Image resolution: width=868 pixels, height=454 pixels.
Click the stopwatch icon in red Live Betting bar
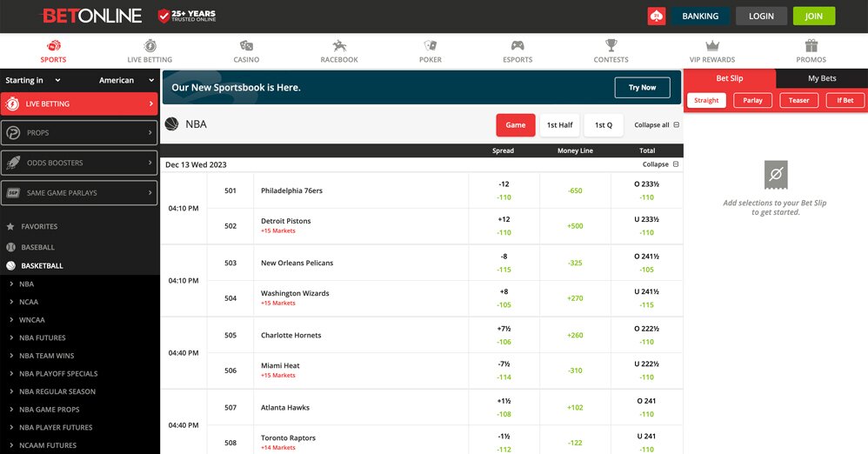[13, 103]
